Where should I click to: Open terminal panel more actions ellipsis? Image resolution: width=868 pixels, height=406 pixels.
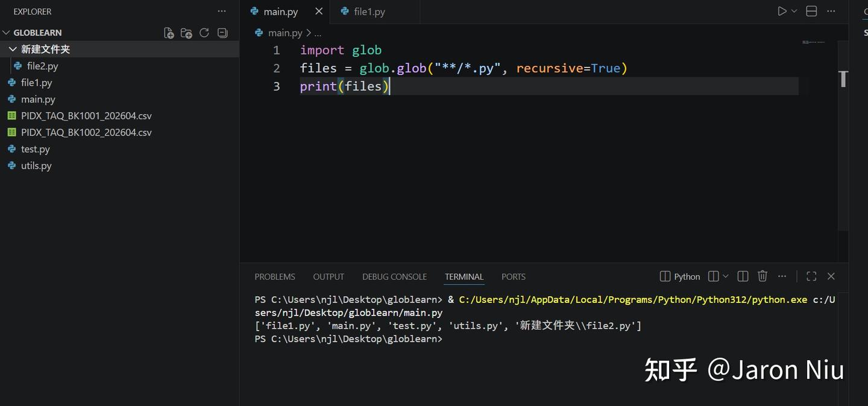coord(782,276)
